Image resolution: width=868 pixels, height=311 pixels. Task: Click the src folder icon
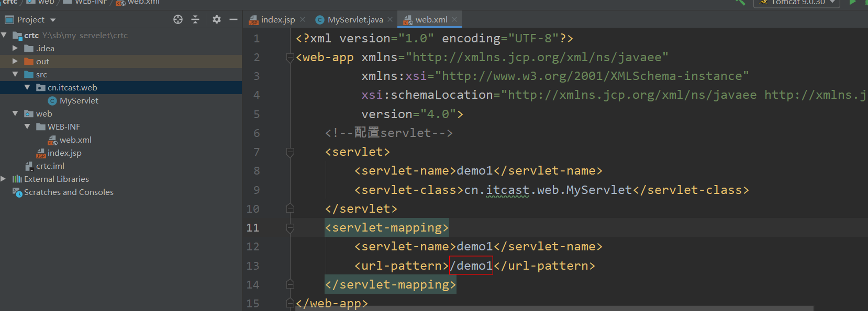click(x=29, y=74)
